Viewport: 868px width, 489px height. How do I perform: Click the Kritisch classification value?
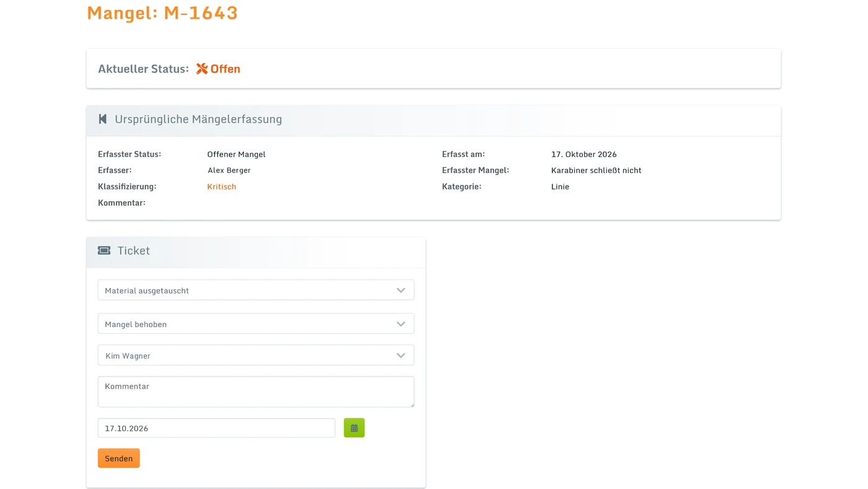click(x=221, y=187)
